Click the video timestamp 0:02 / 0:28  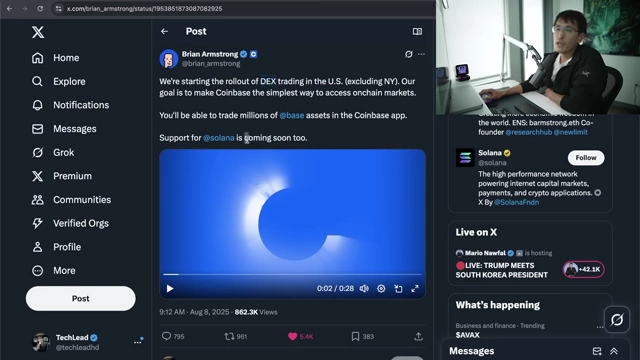point(335,289)
